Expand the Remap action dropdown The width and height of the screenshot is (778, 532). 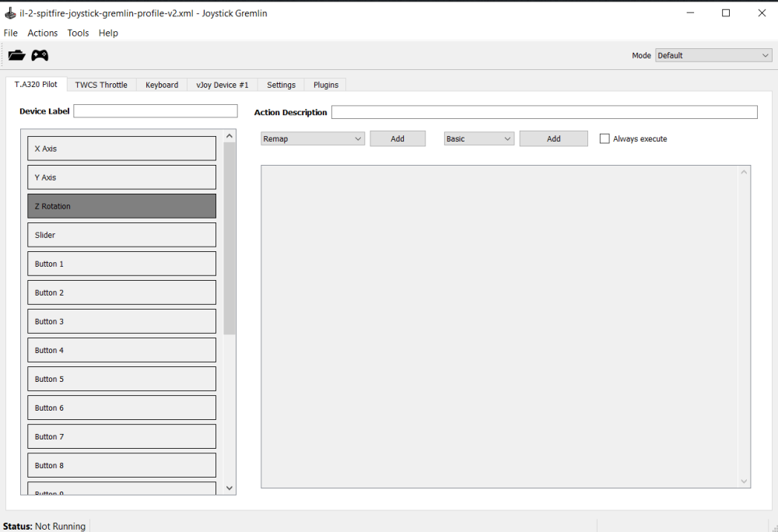click(x=313, y=139)
